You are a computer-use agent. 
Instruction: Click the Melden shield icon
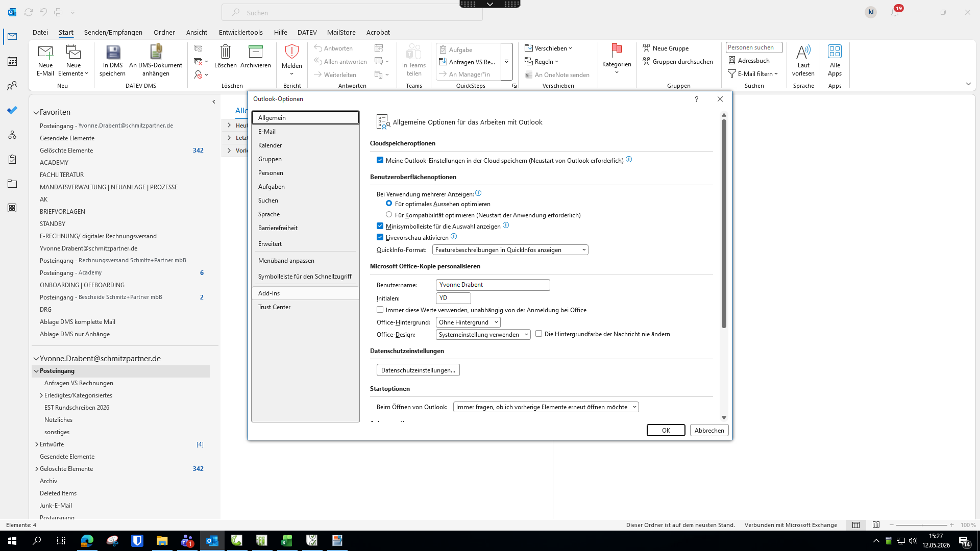[x=291, y=52]
